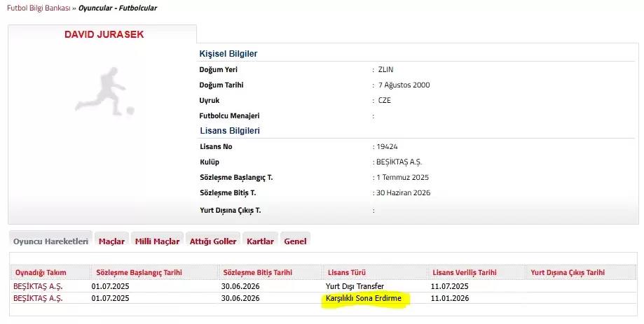Click the Kişisel Bilgiler section heading
This screenshot has width=644, height=324.
228,54
